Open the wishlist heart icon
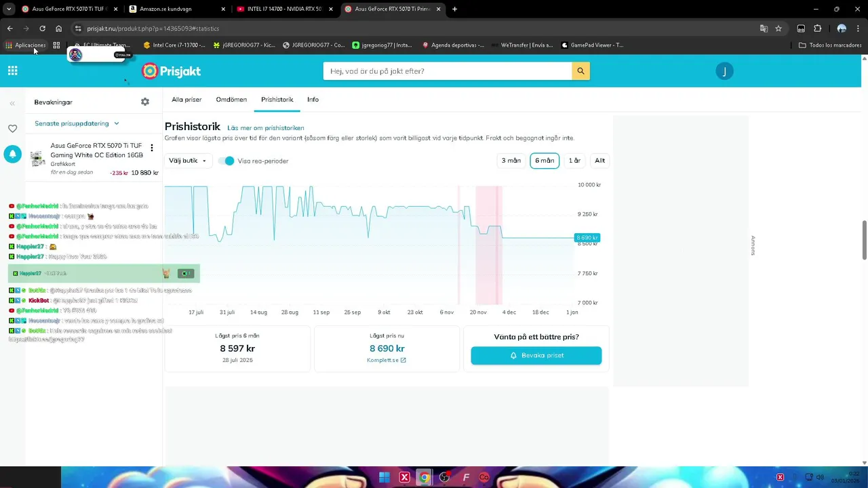This screenshot has width=868, height=488. 12,128
